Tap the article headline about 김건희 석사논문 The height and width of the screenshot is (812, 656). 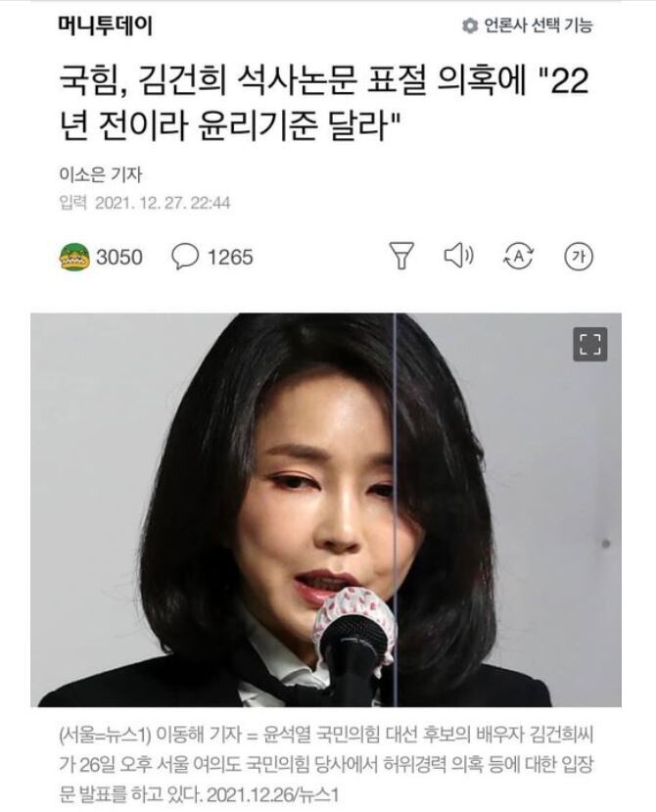325,103
